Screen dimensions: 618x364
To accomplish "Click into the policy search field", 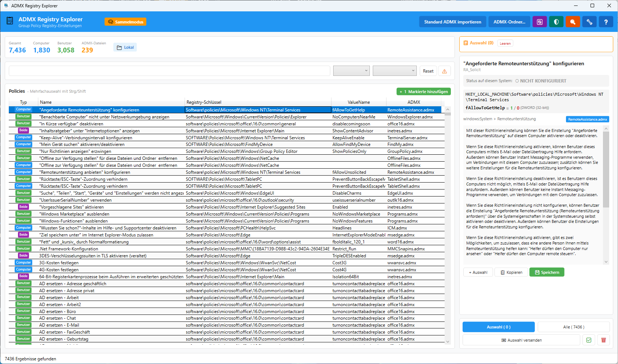I will point(169,71).
